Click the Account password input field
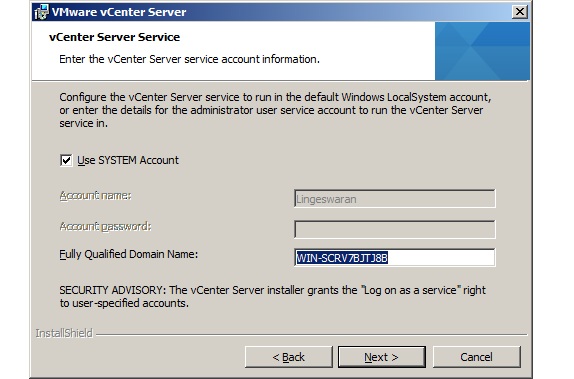This screenshot has width=574, height=379. tap(395, 229)
